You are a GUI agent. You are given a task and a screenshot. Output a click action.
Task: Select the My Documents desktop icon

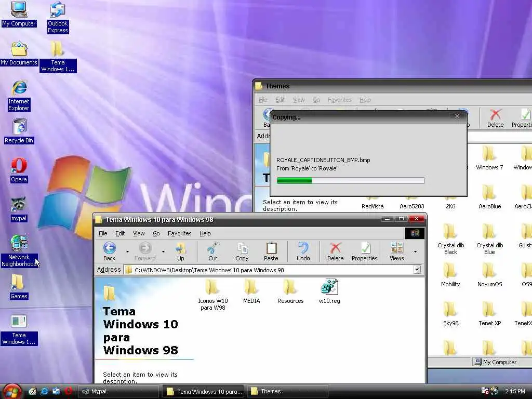19,54
